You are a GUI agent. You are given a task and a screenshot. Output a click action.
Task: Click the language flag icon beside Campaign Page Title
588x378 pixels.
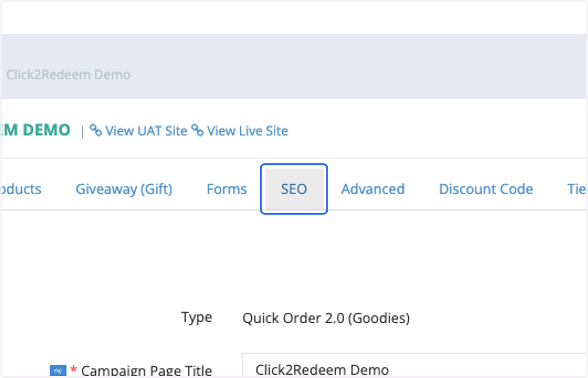tap(58, 372)
